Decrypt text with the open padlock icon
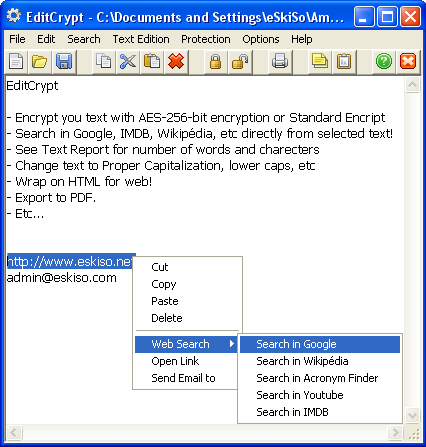The height and width of the screenshot is (447, 426). coord(240,62)
